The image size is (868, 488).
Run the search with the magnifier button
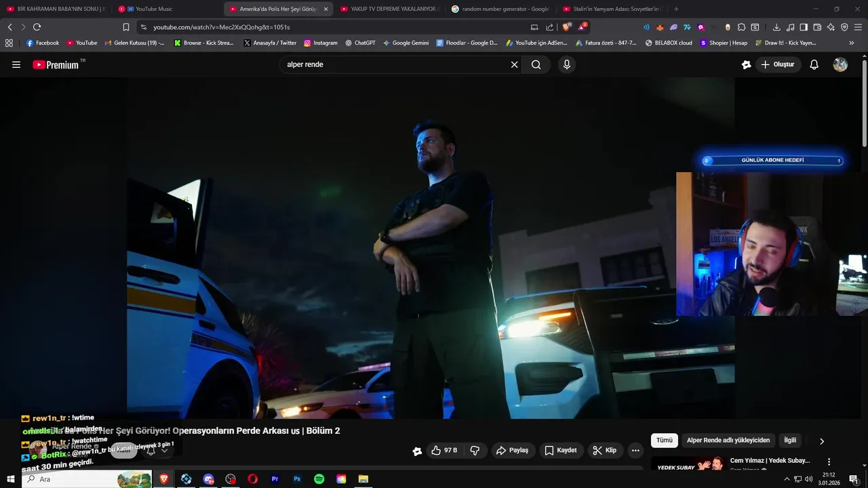536,64
